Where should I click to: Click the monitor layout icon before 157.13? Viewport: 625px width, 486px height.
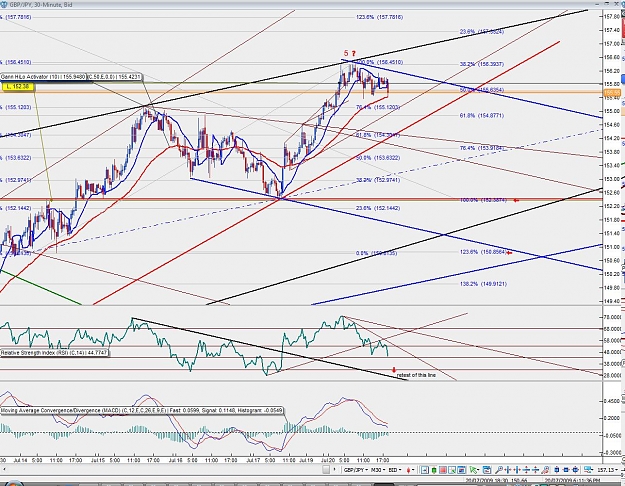point(590,470)
